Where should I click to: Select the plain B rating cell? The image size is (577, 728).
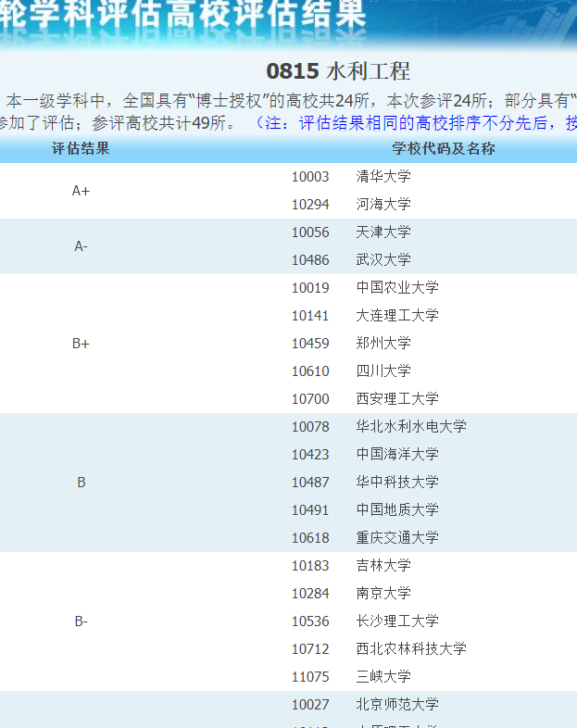point(81,483)
